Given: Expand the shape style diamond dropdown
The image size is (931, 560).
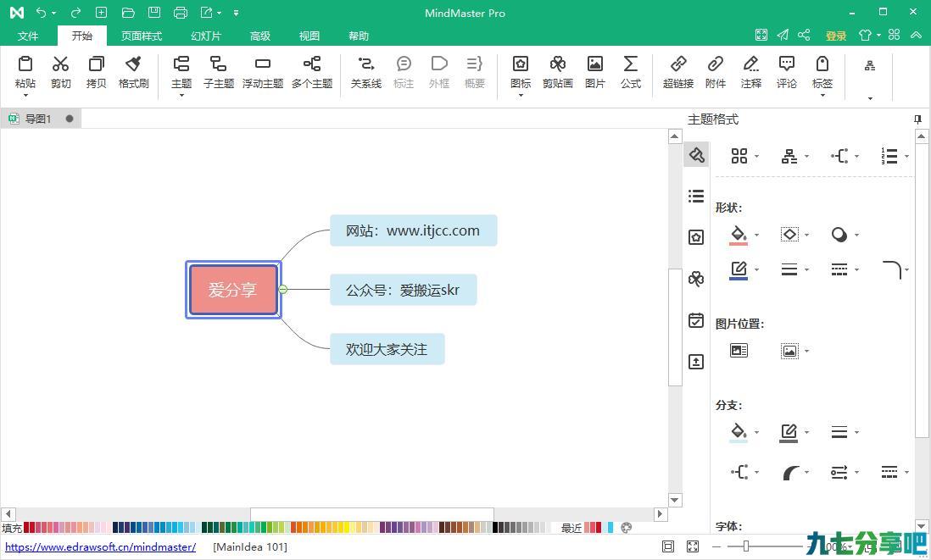Looking at the screenshot, I should pos(807,236).
